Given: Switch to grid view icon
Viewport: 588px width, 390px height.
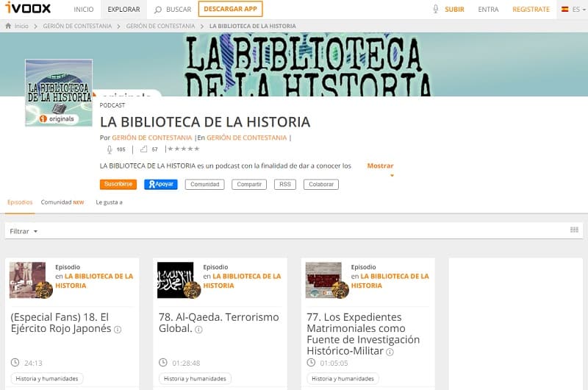Looking at the screenshot, I should point(574,230).
